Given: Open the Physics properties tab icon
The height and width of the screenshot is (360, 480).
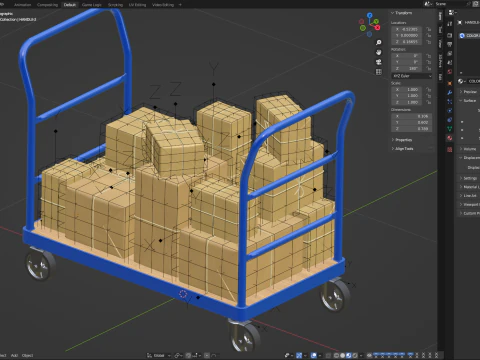Looking at the screenshot, I should 450,110.
